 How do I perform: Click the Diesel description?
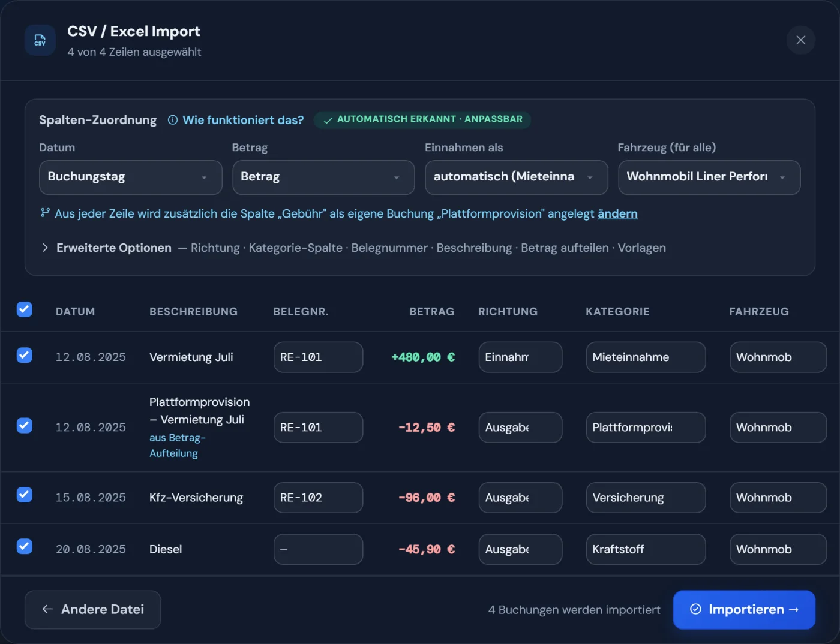coord(166,549)
